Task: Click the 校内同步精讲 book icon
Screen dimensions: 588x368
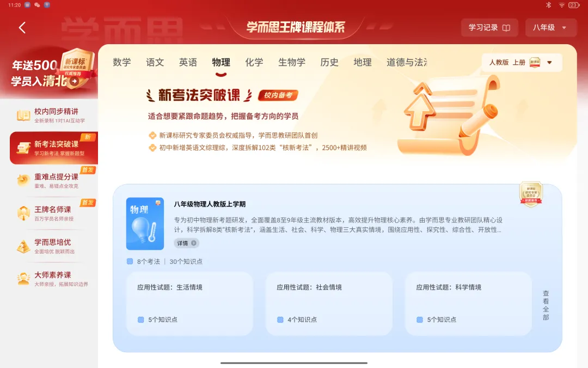Action: click(x=23, y=115)
